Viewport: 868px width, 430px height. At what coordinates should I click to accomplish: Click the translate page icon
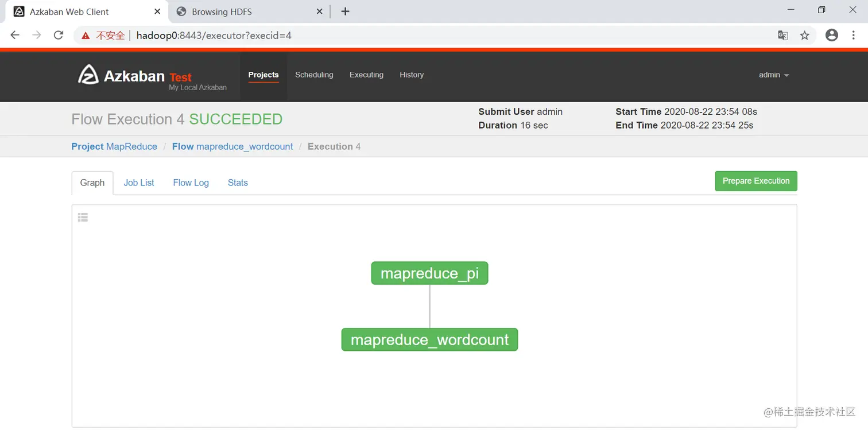782,36
